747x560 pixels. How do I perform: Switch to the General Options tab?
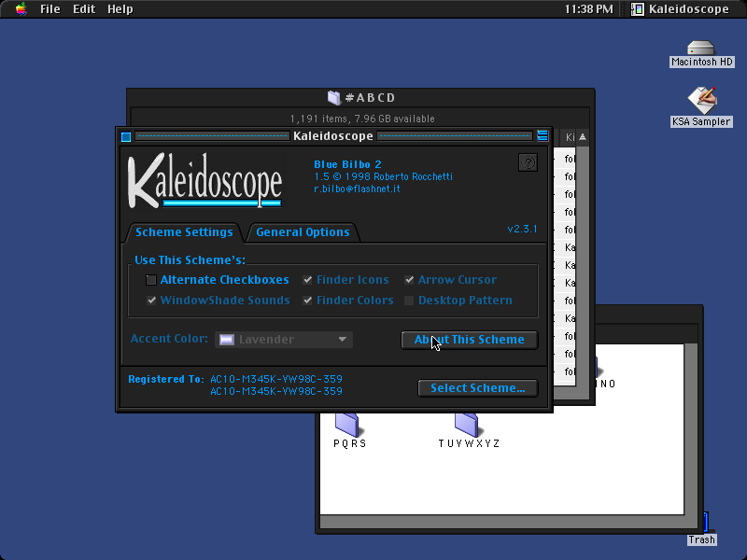pyautogui.click(x=303, y=231)
